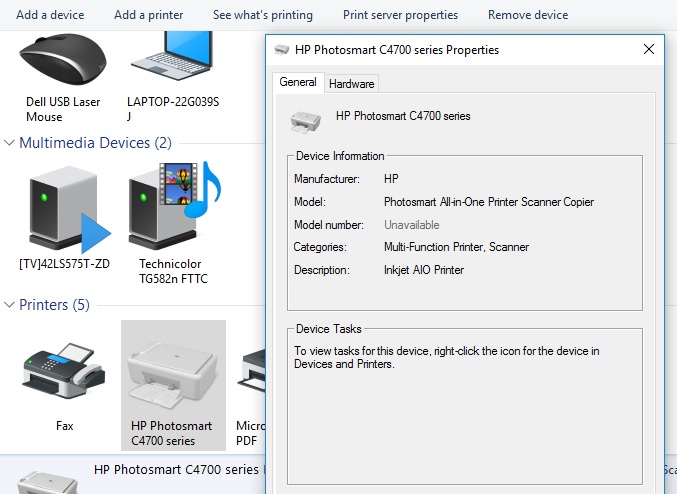Select the [TV]42LS575T-ZD media device icon

click(x=68, y=209)
